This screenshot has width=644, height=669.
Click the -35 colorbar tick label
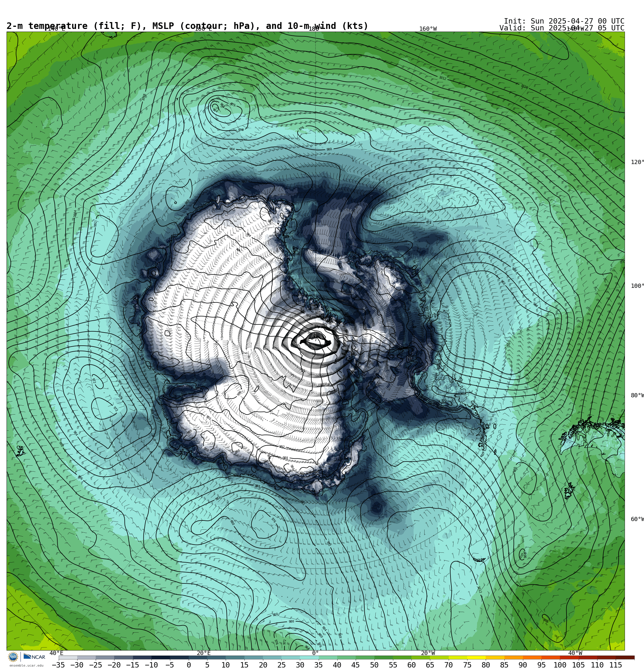tap(58, 665)
